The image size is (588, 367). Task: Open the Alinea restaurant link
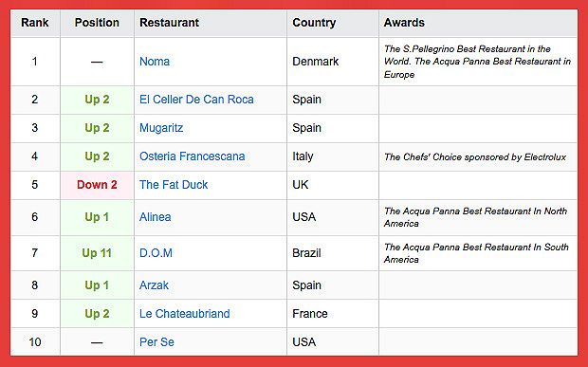tap(155, 217)
